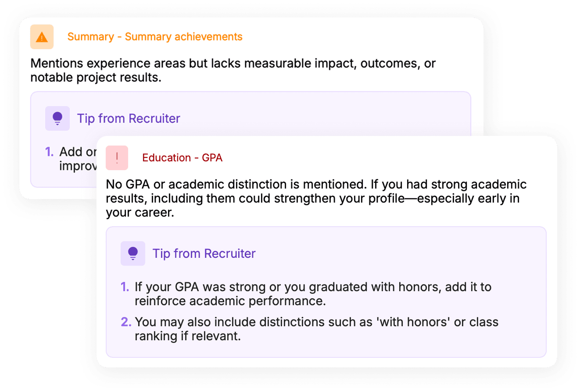Click lightbulb icon in Summary tip box
Image resolution: width=580 pixels, height=392 pixels.
(x=57, y=118)
